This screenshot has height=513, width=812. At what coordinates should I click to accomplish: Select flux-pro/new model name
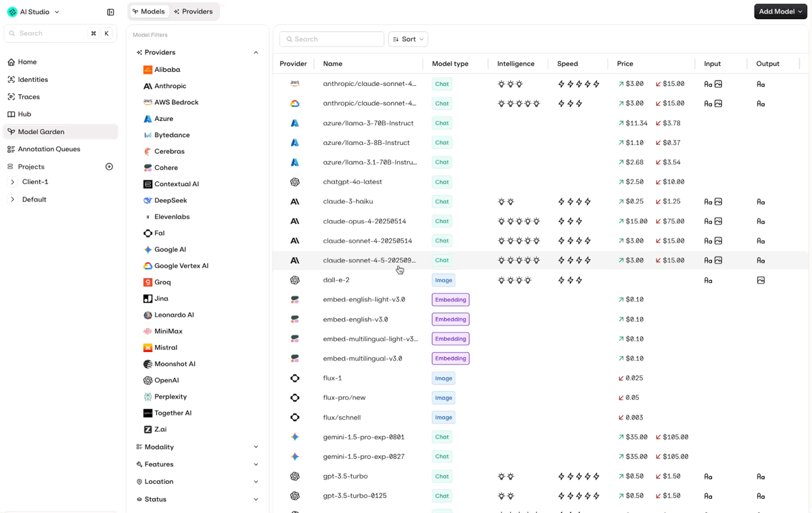pos(344,398)
